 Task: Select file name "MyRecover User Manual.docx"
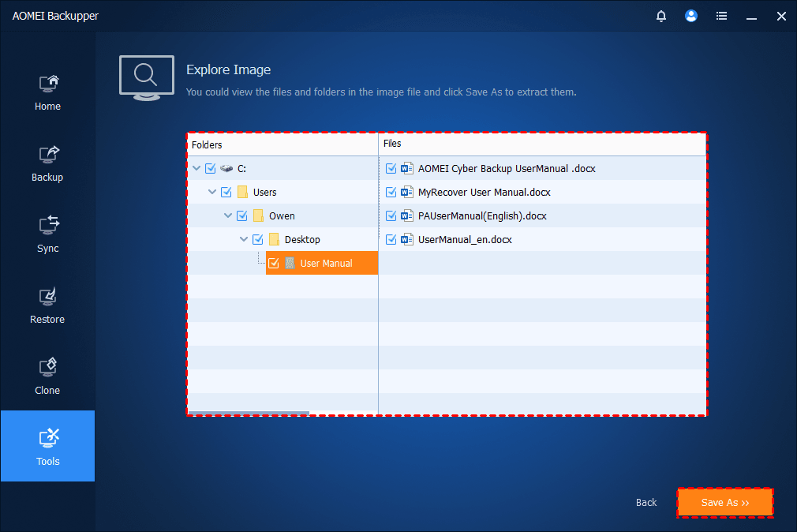tap(485, 193)
